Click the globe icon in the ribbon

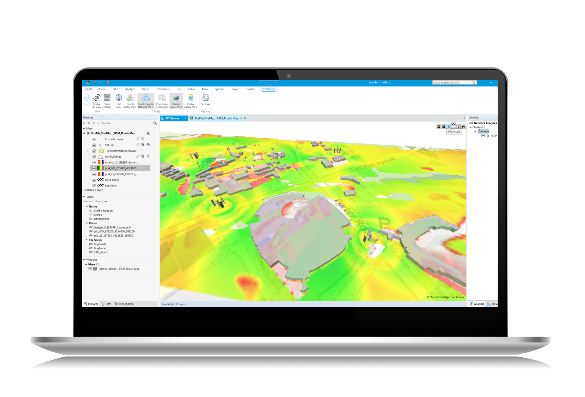119,98
